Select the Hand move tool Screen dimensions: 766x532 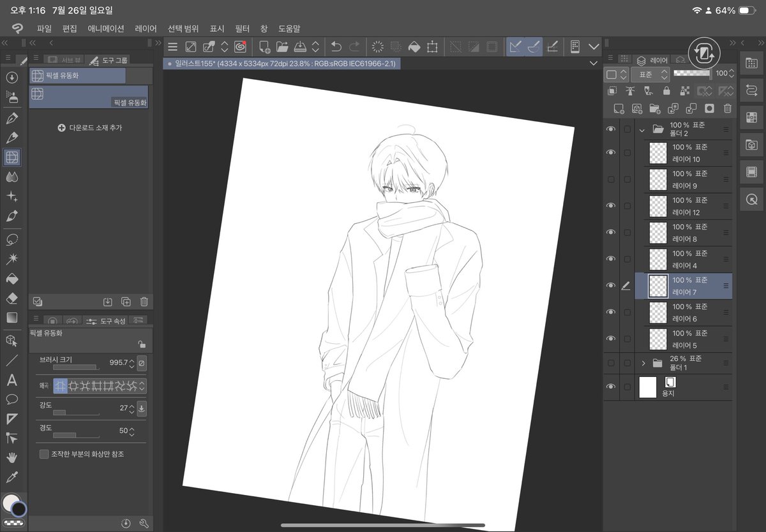click(11, 457)
